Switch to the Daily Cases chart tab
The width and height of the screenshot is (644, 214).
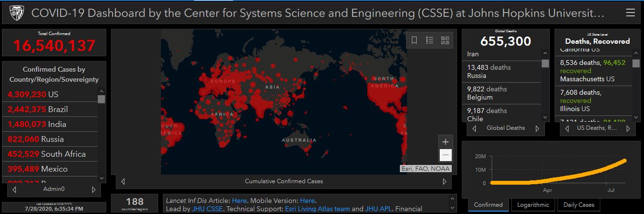(579, 205)
